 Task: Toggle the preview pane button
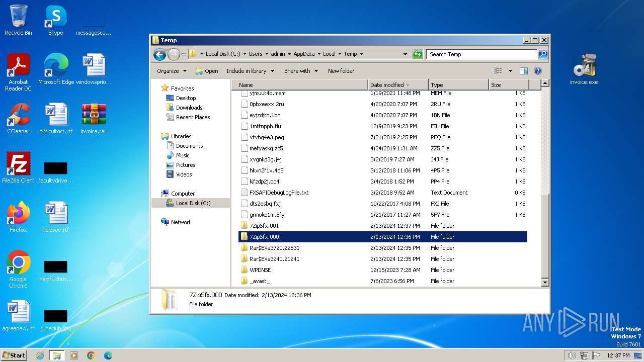(524, 71)
